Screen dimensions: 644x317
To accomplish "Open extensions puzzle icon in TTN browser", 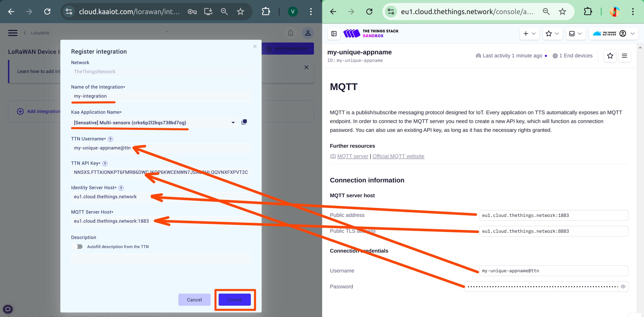I will pos(588,12).
